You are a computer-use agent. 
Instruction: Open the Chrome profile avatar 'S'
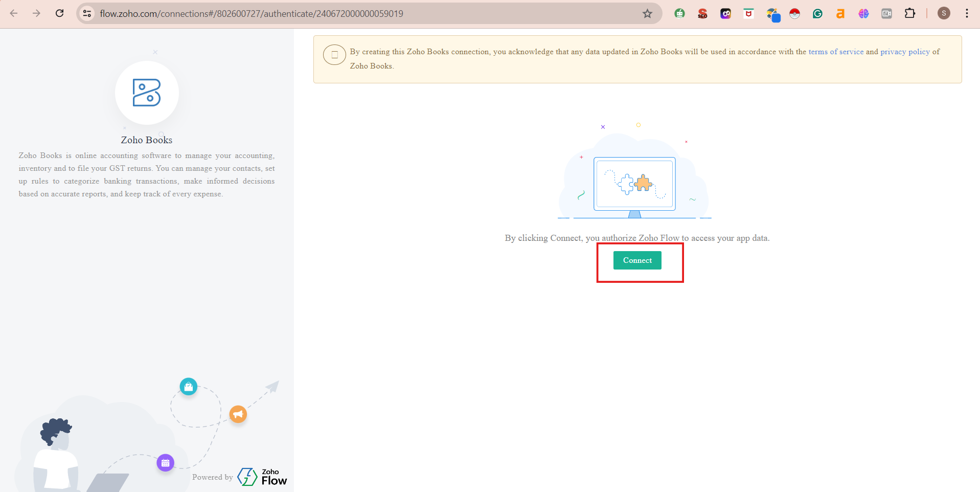944,13
